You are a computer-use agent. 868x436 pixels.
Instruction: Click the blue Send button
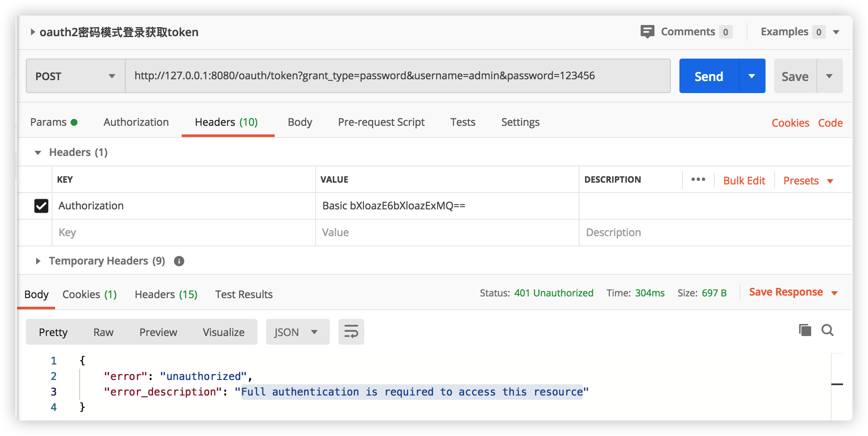[709, 76]
